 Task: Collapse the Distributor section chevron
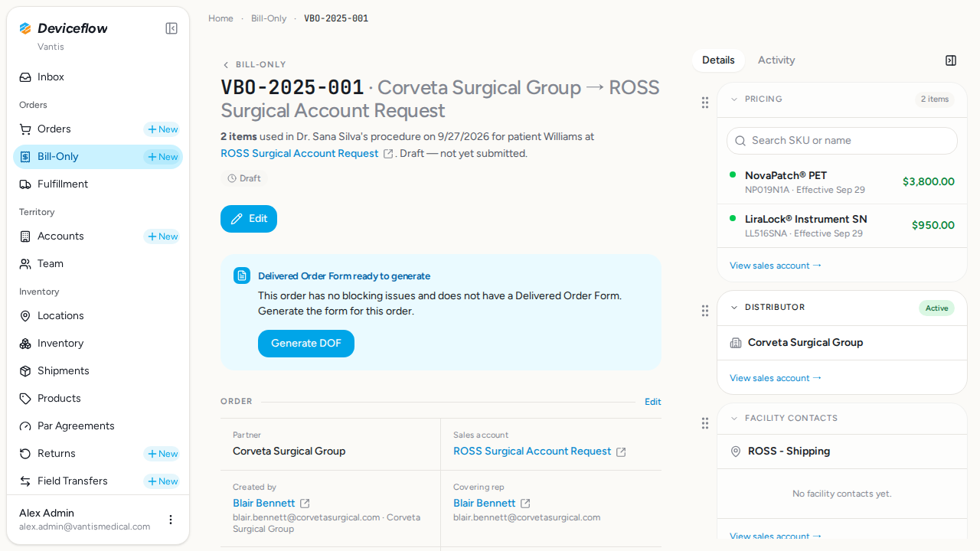point(734,308)
